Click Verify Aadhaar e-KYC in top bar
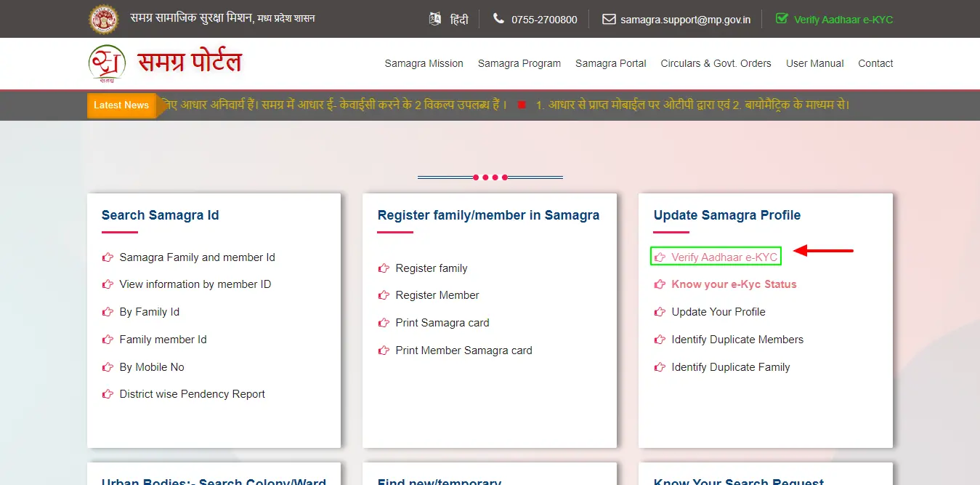Viewport: 980px width, 485px height. 843,20
